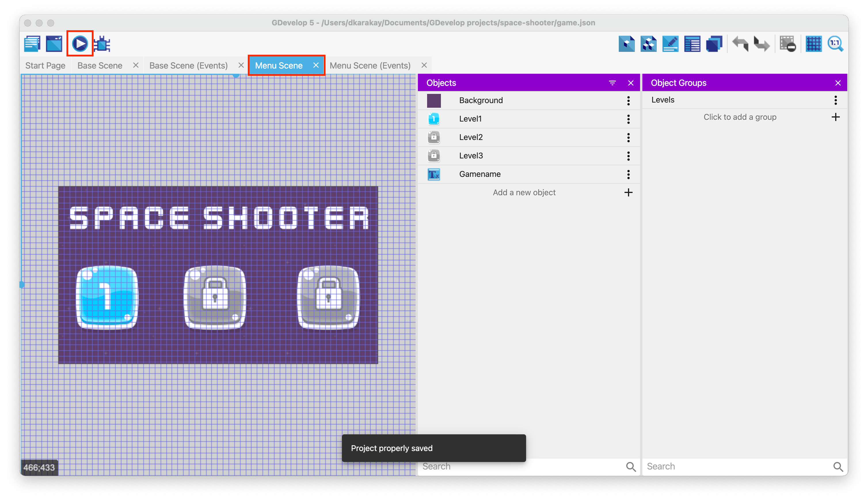
Task: Click the Level1 blue button thumbnail in list
Action: click(434, 119)
